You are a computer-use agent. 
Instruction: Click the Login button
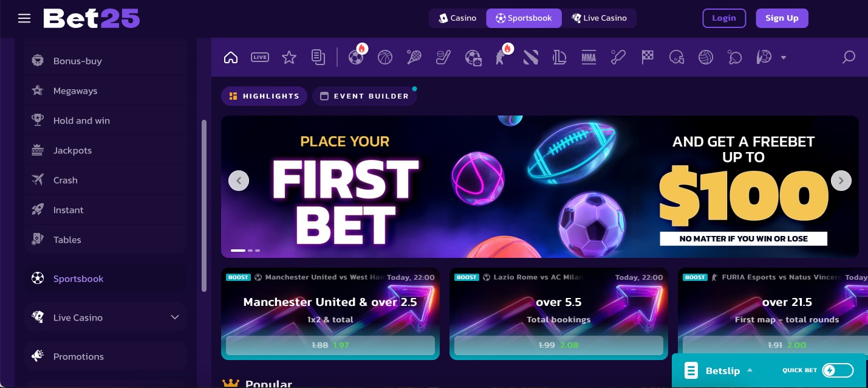tap(724, 18)
